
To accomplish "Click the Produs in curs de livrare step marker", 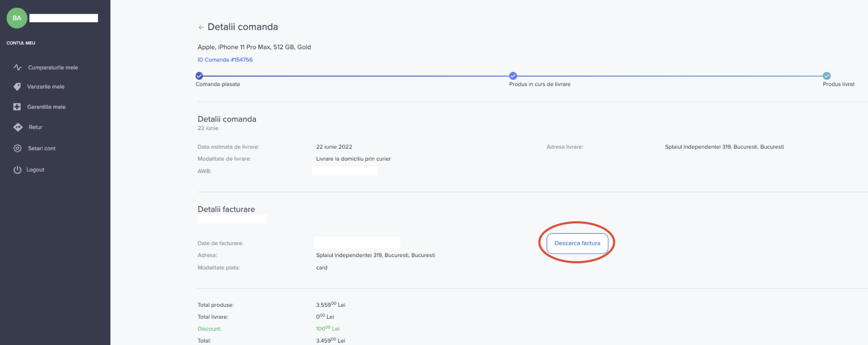I will [x=513, y=76].
